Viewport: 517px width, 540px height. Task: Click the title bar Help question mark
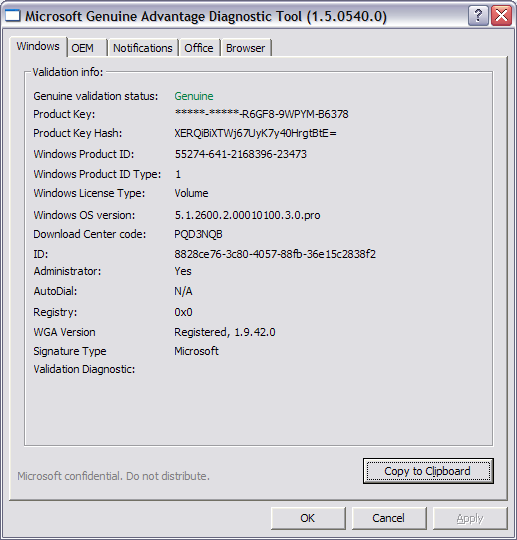478,15
